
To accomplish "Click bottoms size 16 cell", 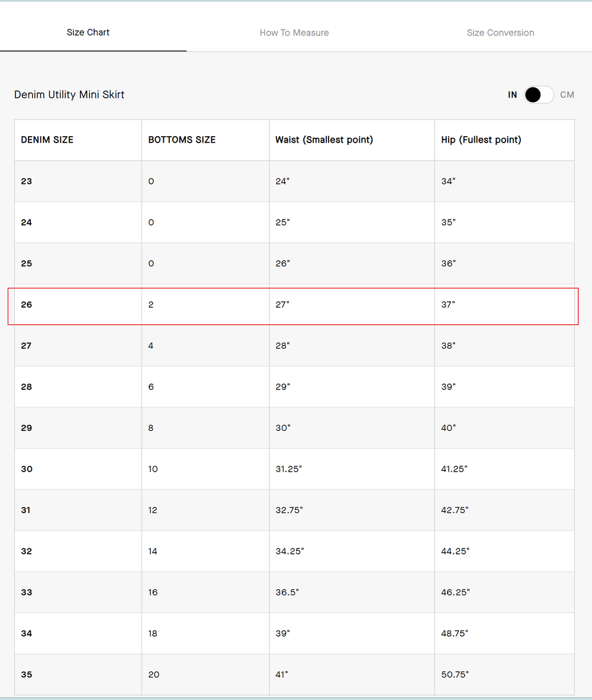I will 205,592.
